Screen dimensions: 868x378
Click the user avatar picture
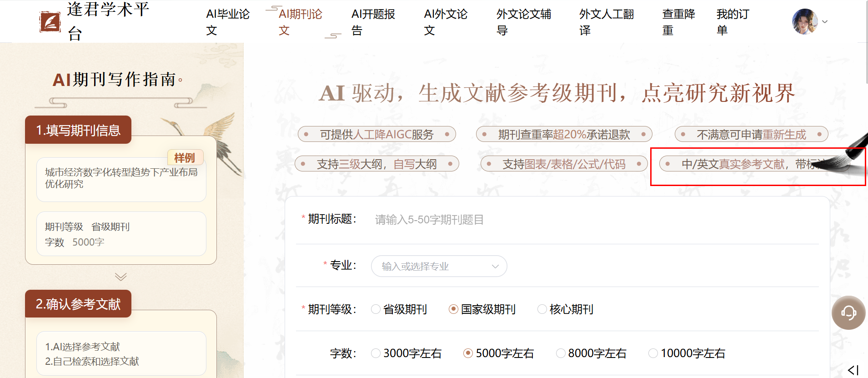click(805, 21)
